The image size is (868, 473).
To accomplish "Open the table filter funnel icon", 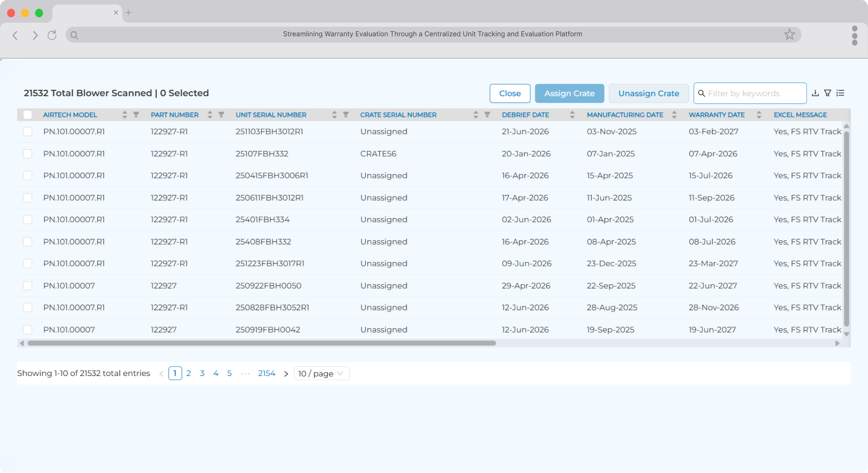I will point(827,93).
